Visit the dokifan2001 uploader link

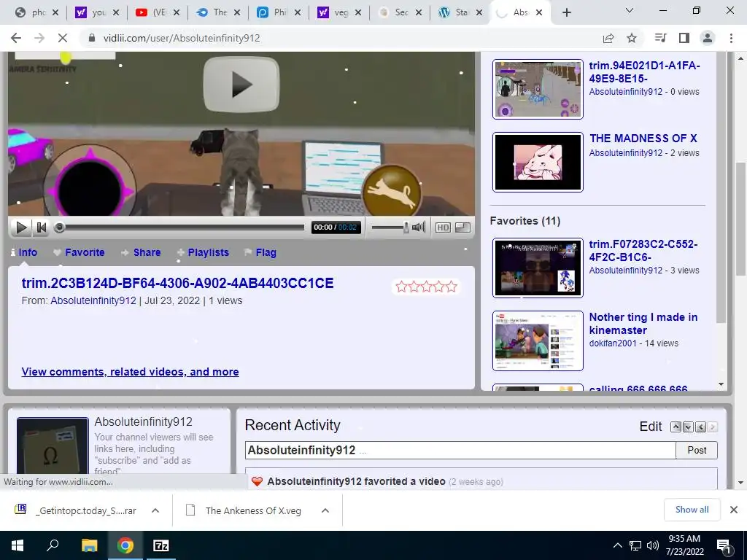point(612,343)
